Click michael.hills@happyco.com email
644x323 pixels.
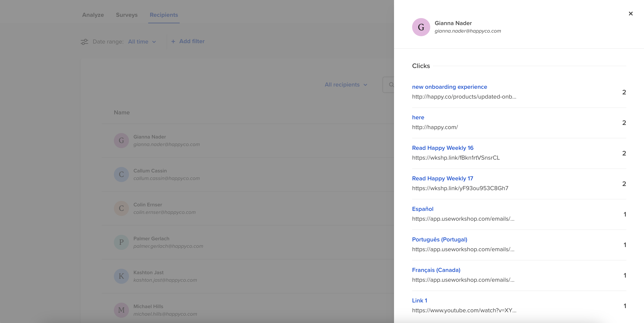click(x=165, y=314)
